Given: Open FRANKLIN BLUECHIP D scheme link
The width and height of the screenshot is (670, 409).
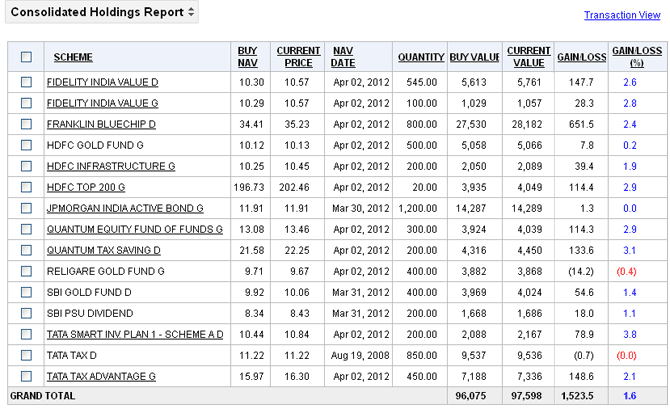Looking at the screenshot, I should 101,124.
